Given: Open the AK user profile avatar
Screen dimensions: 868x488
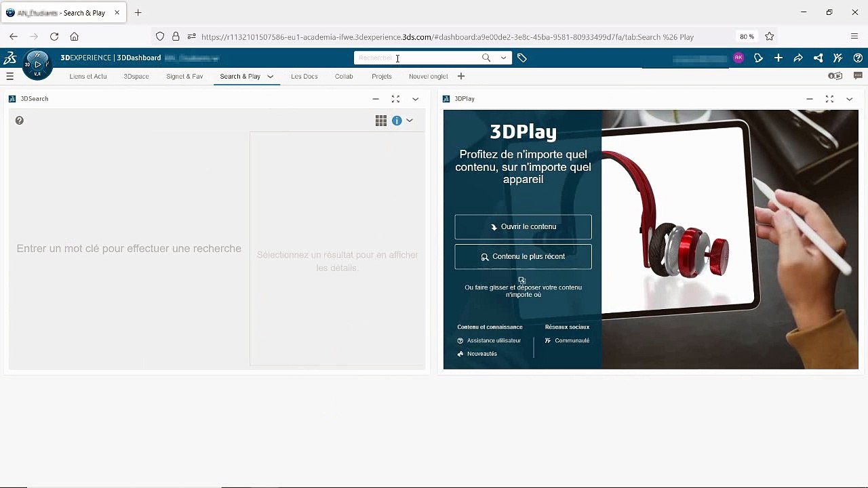Looking at the screenshot, I should click(x=738, y=58).
